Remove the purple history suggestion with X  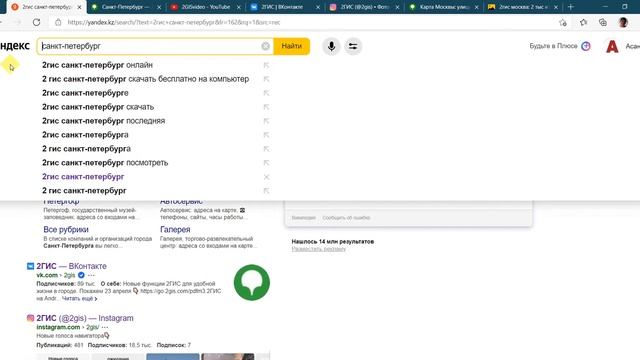click(266, 177)
